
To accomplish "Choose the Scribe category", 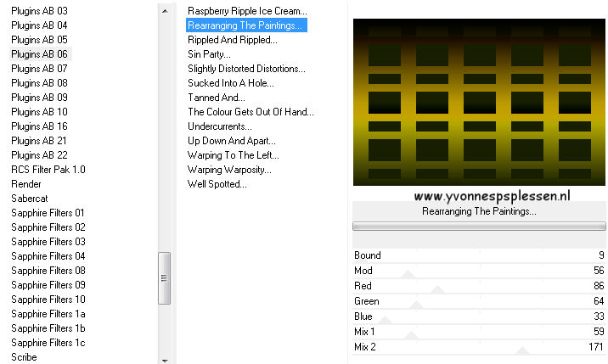I will click(24, 357).
